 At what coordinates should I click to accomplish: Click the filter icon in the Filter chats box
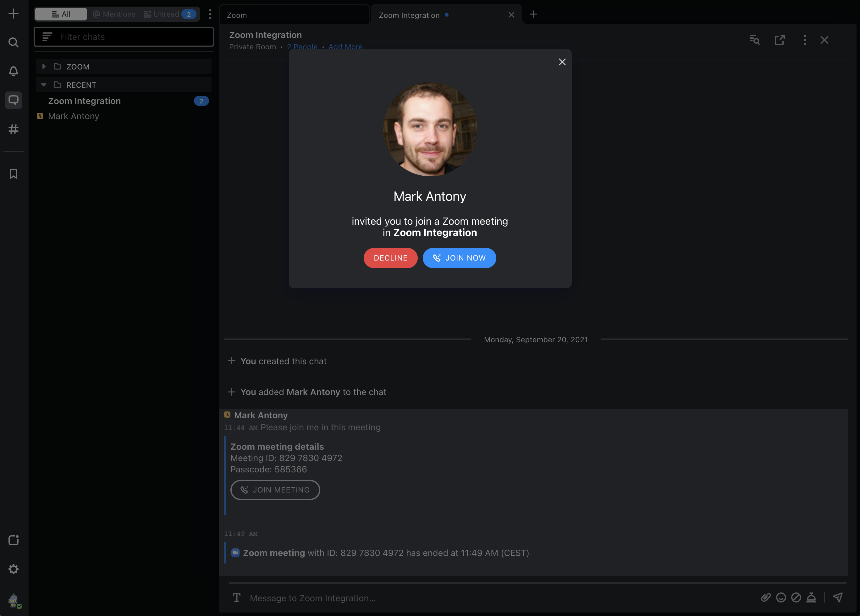coord(47,37)
